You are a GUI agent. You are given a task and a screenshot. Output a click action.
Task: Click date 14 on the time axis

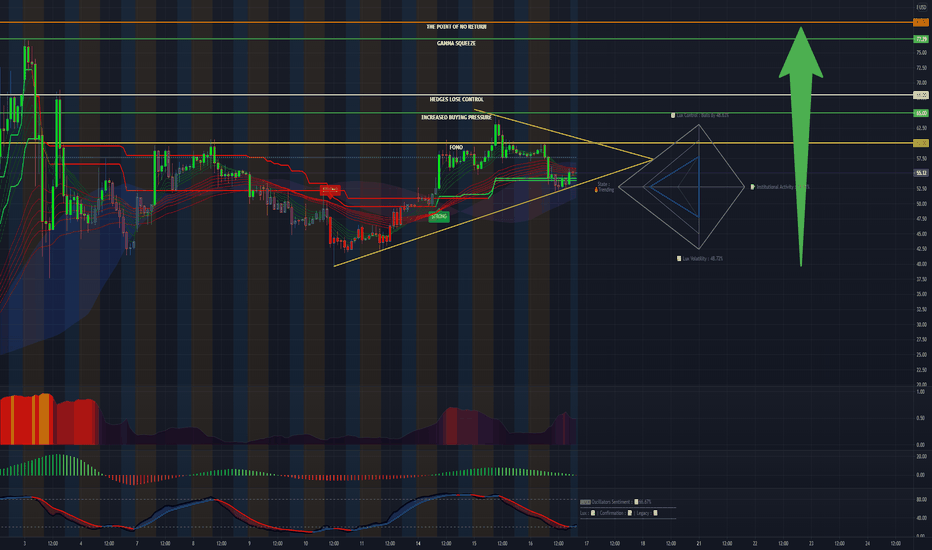(418, 543)
